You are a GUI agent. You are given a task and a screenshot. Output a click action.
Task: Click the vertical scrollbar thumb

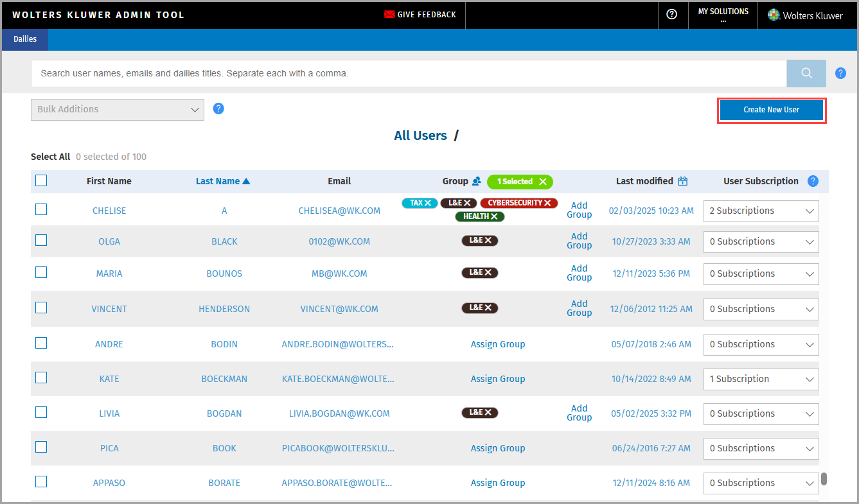pos(824,480)
